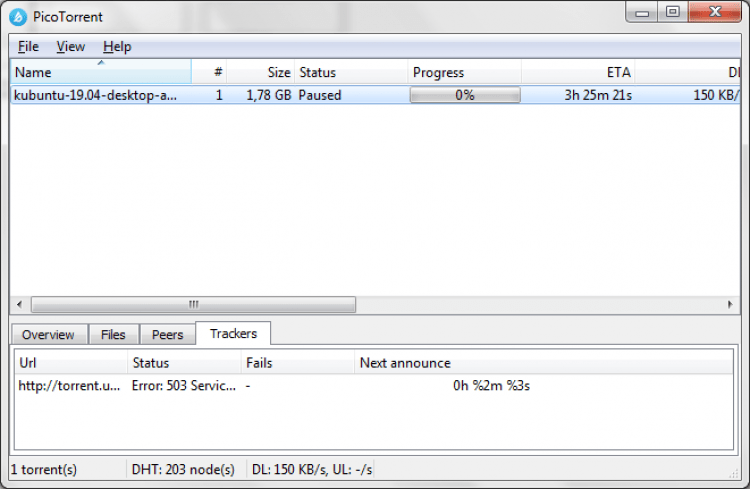
Task: Click the right arrow of horizontal scrollbar
Action: click(x=730, y=304)
